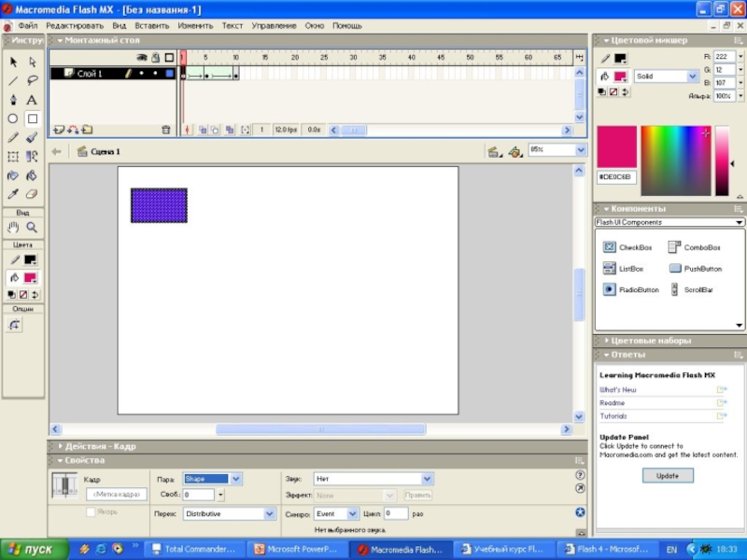The image size is (747, 560).
Task: Select the Hand tool
Action: point(13,227)
